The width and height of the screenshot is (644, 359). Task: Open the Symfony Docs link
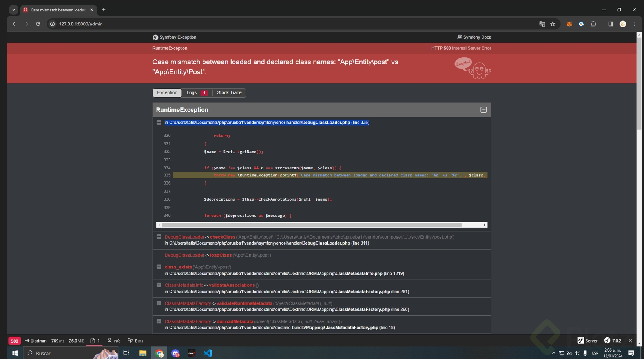(x=474, y=37)
